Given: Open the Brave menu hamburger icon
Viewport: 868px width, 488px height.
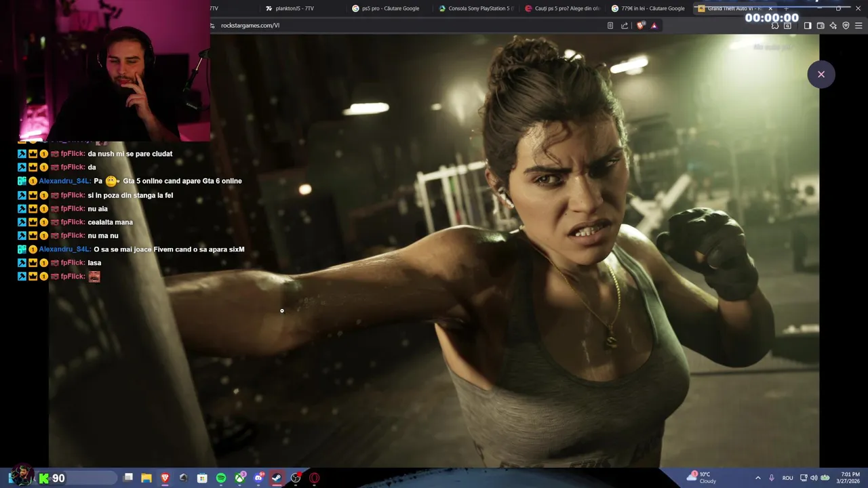Looking at the screenshot, I should click(859, 26).
